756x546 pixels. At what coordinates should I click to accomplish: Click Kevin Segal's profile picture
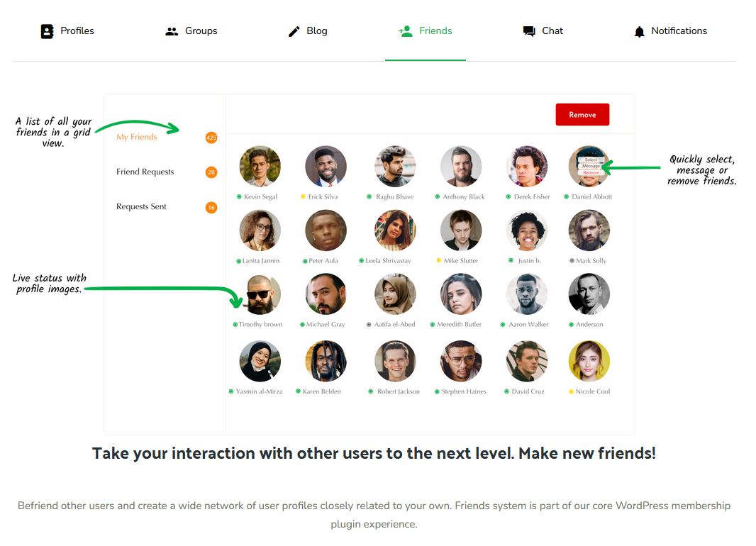[260, 166]
